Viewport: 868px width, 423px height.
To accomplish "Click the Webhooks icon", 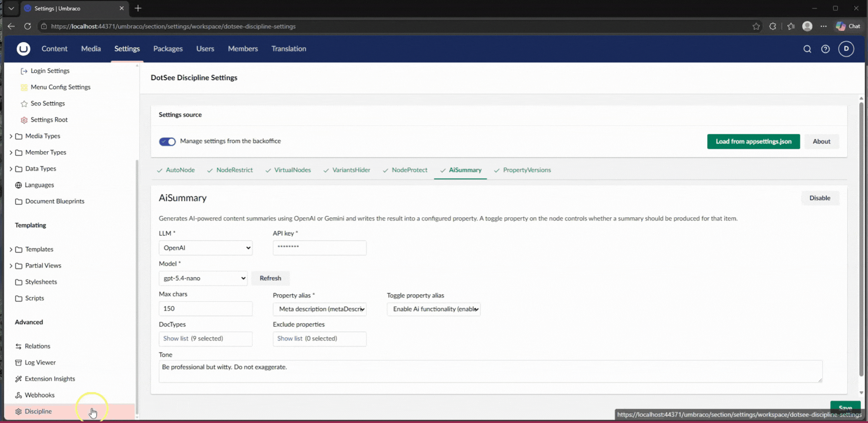I will (19, 395).
